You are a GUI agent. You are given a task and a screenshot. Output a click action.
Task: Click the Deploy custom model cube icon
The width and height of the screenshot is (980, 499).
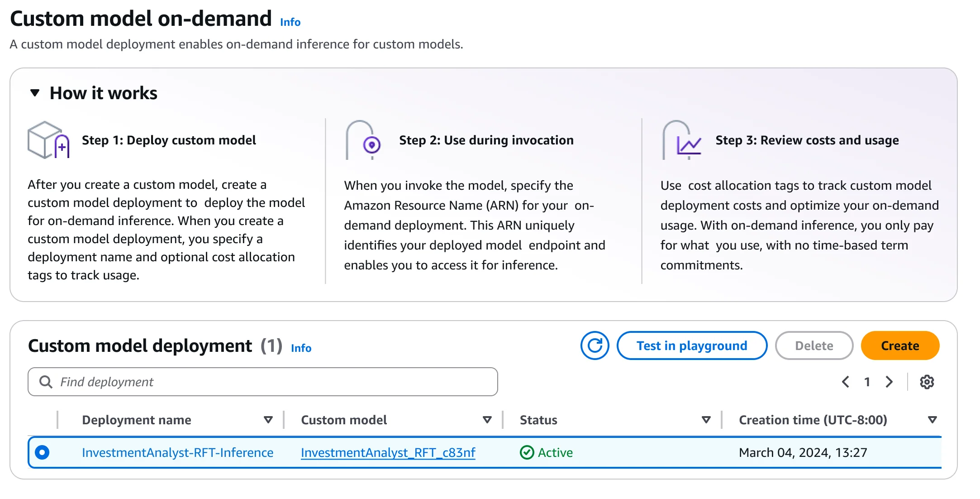pyautogui.click(x=48, y=140)
